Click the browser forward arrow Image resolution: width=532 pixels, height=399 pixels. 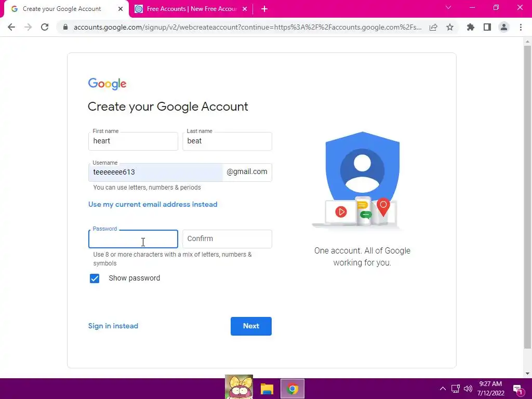coord(28,27)
